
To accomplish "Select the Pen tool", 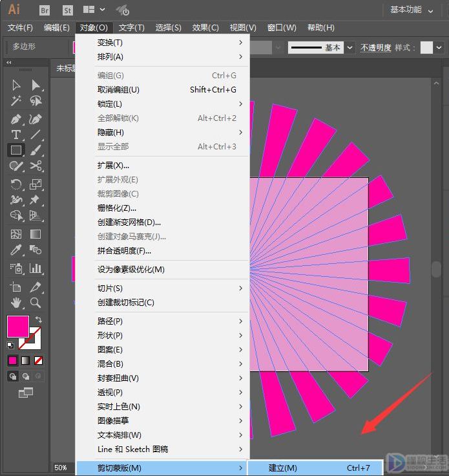I will (16, 119).
